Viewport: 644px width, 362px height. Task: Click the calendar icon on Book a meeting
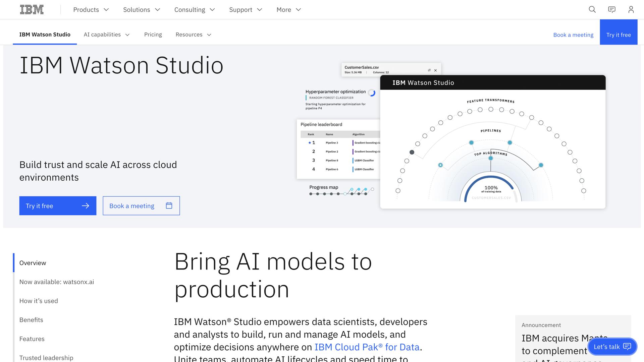pyautogui.click(x=169, y=205)
